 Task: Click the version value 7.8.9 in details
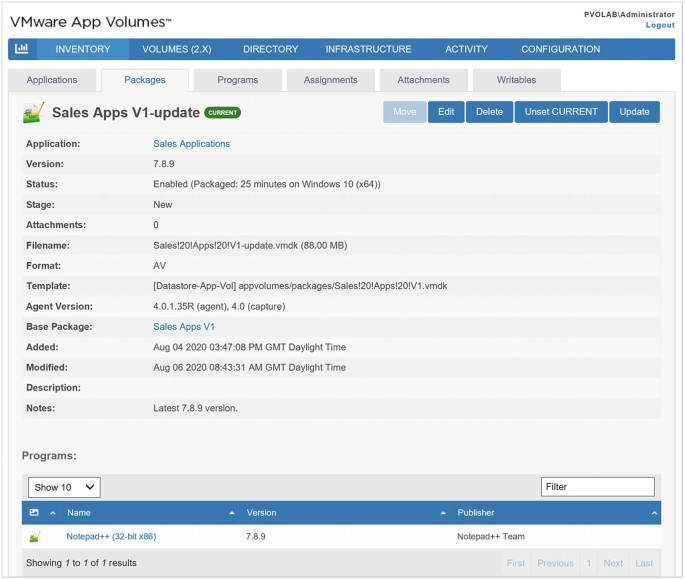[x=164, y=164]
